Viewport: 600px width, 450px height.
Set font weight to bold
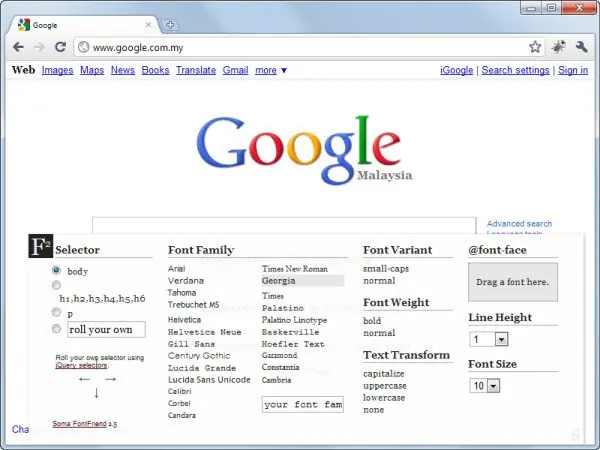372,321
